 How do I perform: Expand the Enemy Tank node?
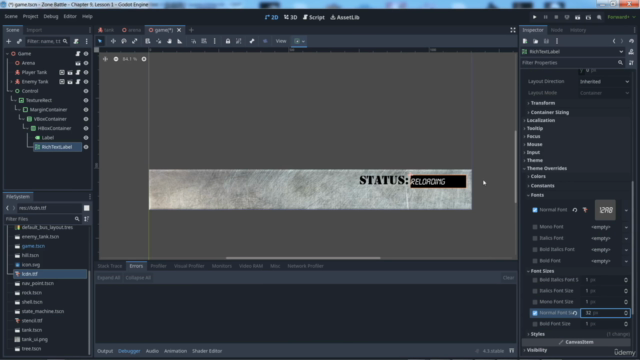tap(11, 82)
